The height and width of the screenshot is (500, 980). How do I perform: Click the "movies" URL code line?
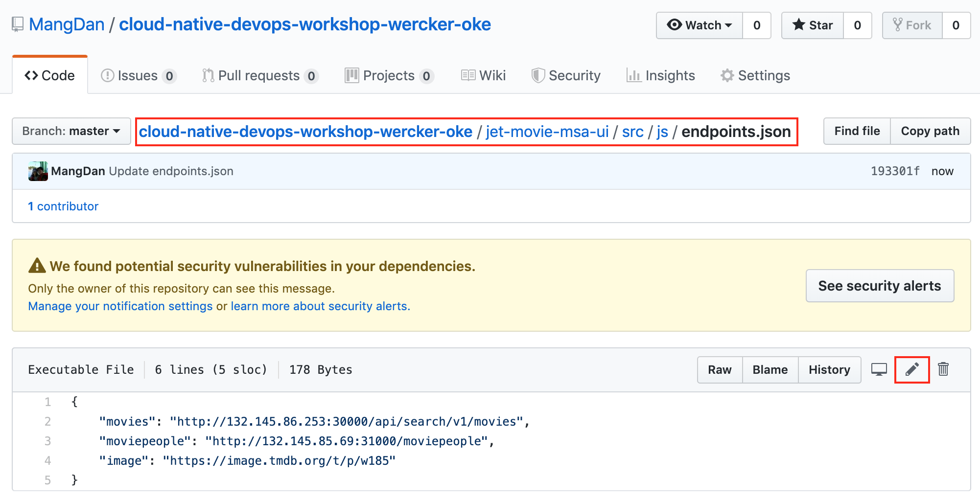click(314, 422)
